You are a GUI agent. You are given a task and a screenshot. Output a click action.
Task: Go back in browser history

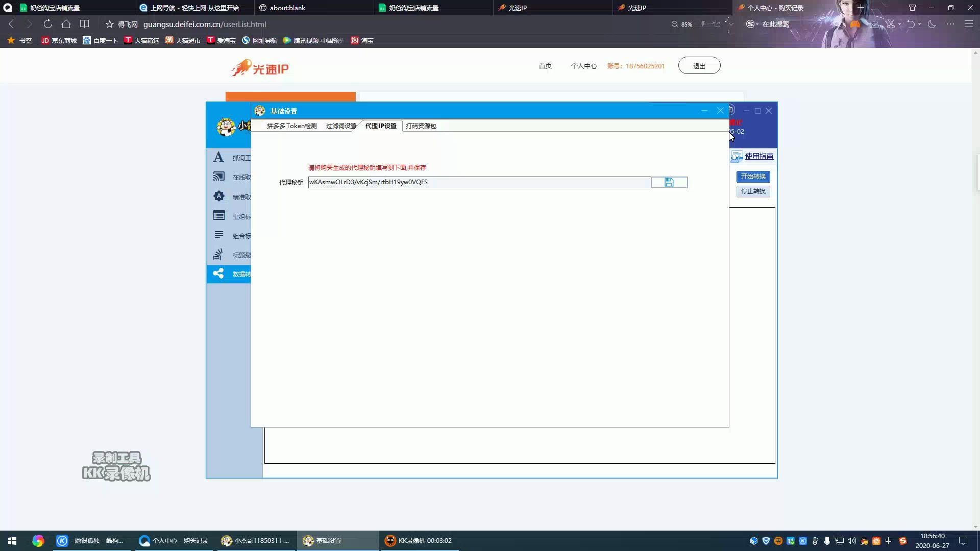[11, 24]
